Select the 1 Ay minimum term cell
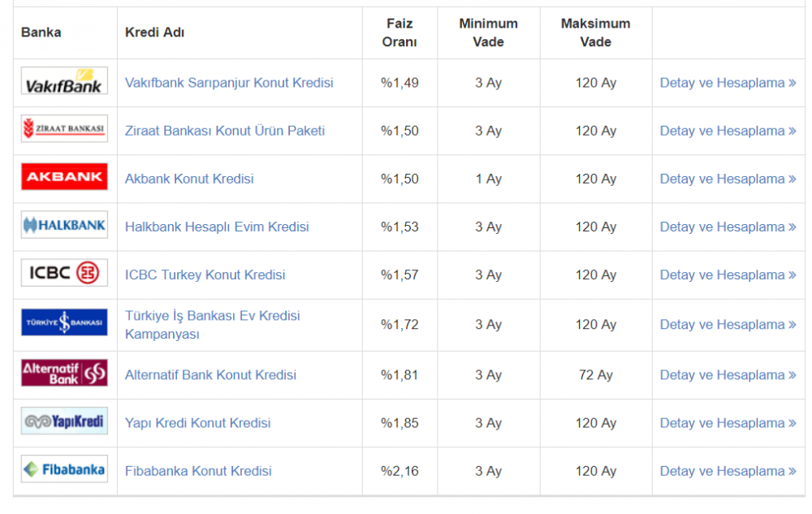812x514 pixels. point(488,179)
